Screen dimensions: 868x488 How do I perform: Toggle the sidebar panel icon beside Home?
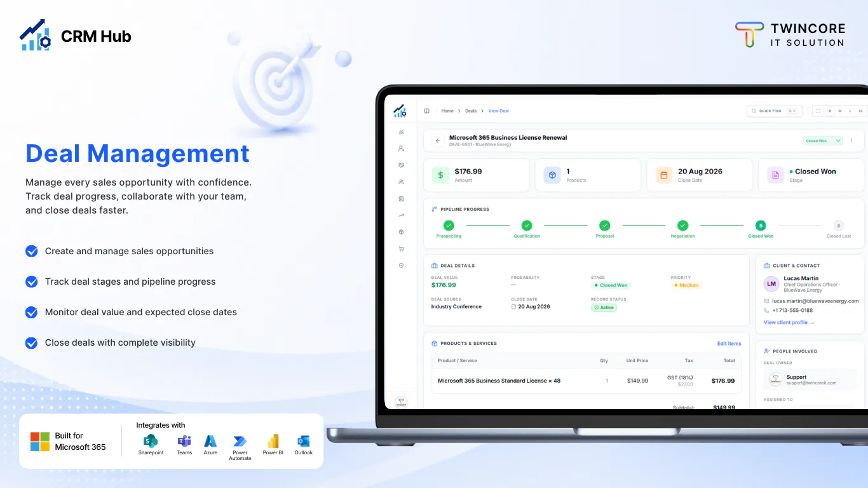(x=427, y=111)
